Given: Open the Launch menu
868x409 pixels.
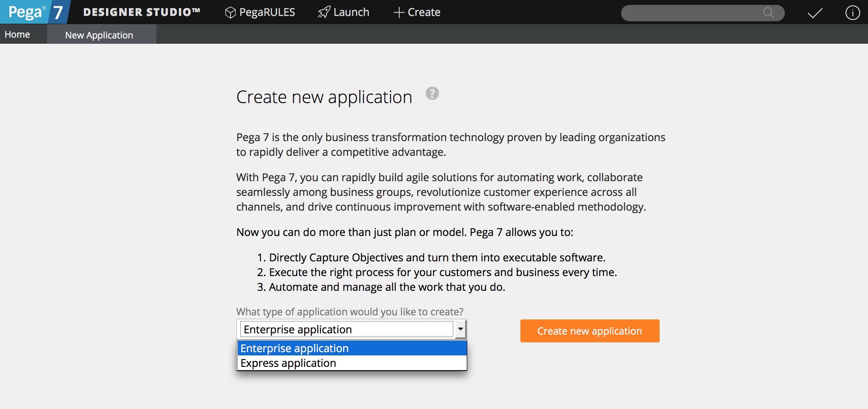Looking at the screenshot, I should tap(344, 12).
